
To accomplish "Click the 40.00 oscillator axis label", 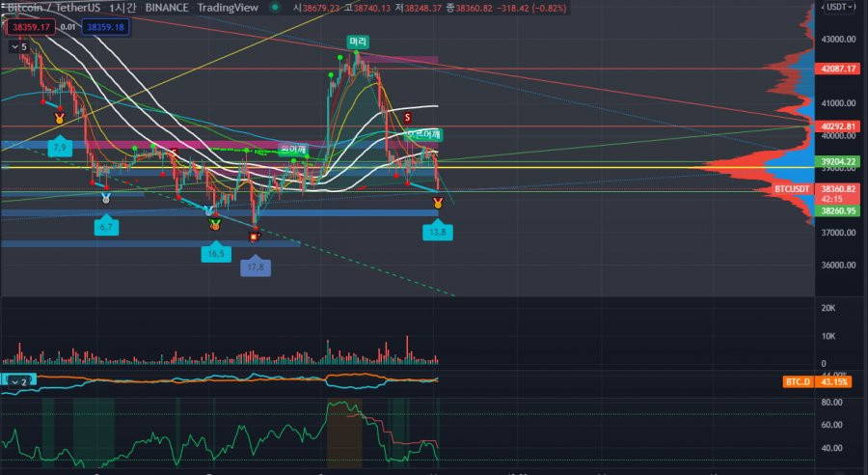I will 831,448.
